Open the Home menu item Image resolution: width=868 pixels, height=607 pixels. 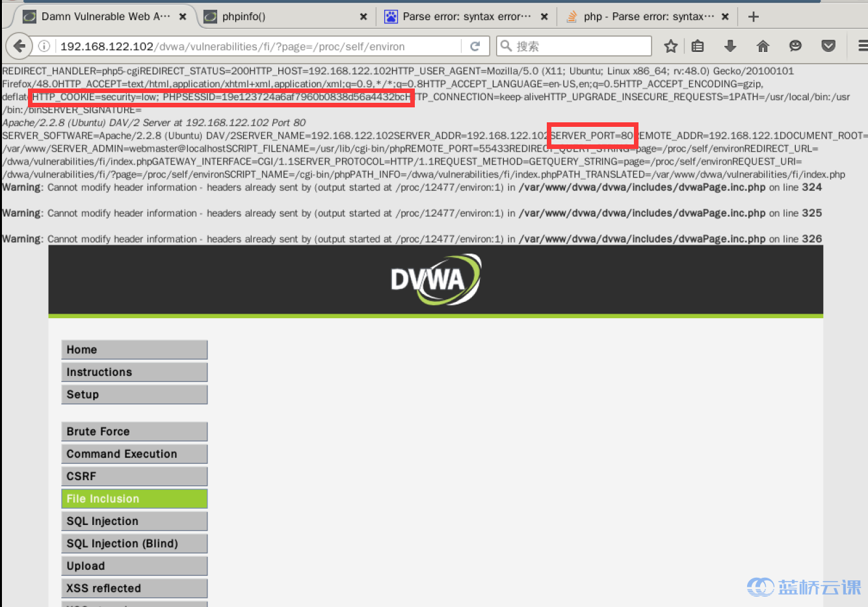click(135, 349)
